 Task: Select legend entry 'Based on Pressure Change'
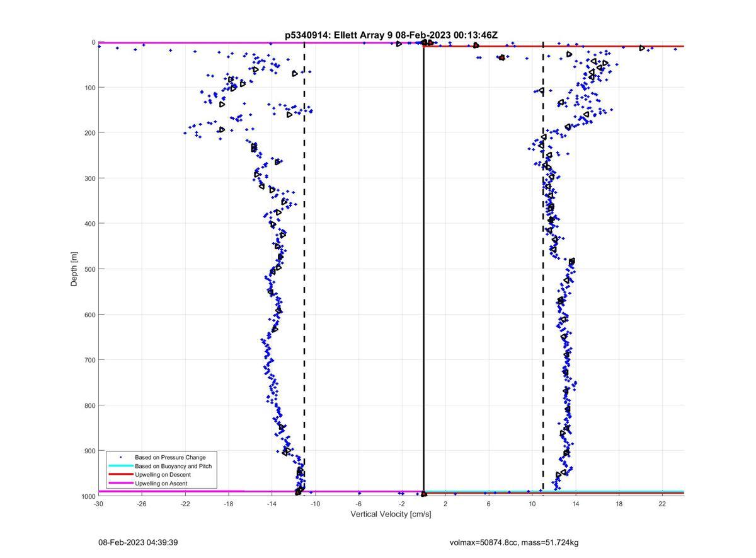pyautogui.click(x=170, y=457)
